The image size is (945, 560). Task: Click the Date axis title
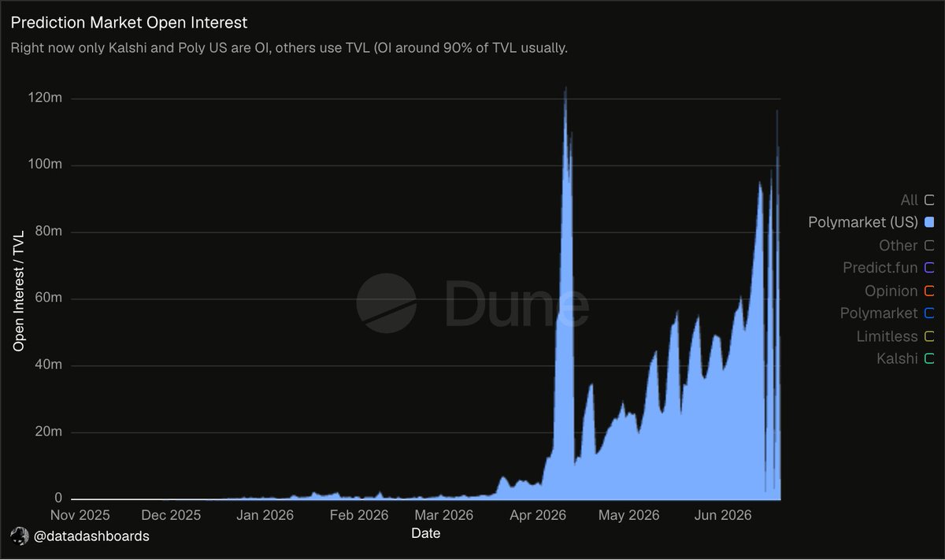pos(426,534)
